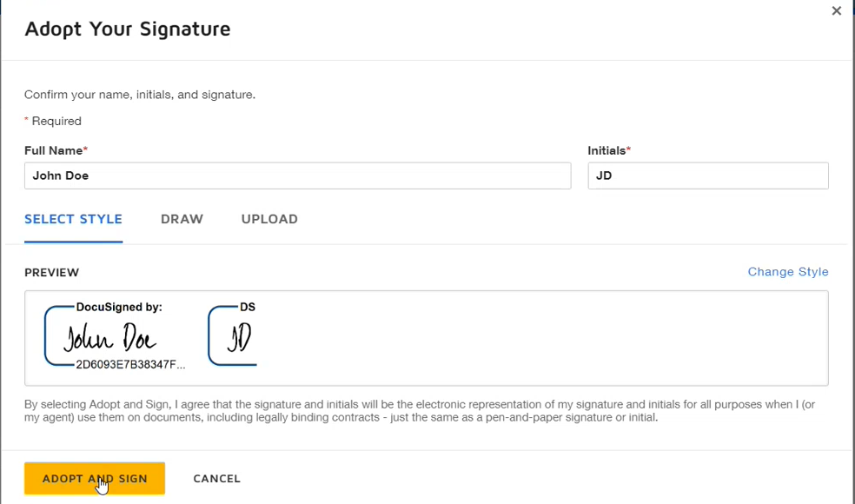This screenshot has height=504, width=855.
Task: Click the PREVIEW section heading
Action: point(51,273)
